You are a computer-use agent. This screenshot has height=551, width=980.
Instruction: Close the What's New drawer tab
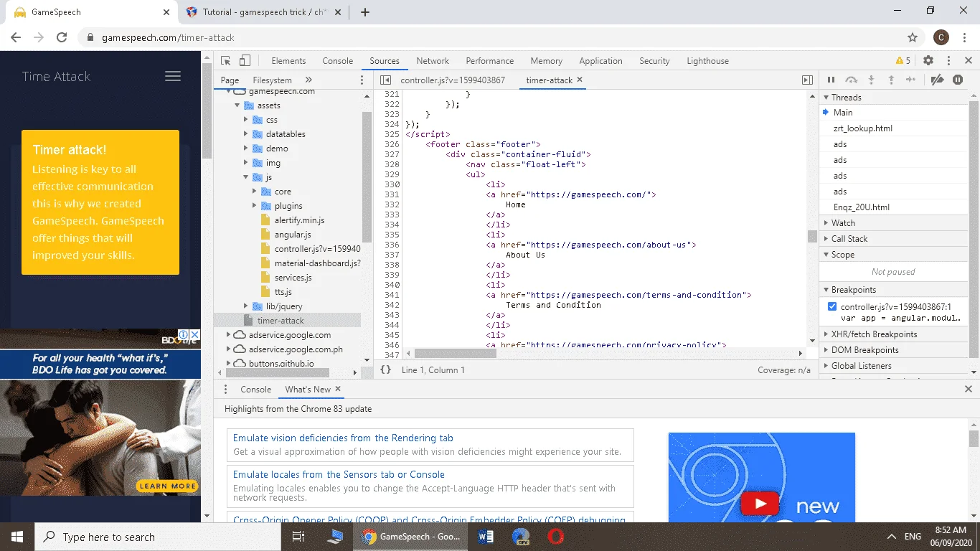pyautogui.click(x=338, y=389)
